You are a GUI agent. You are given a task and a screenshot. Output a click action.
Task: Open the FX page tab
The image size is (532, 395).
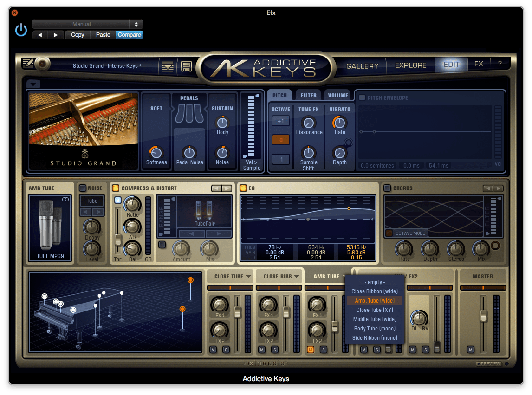click(479, 64)
